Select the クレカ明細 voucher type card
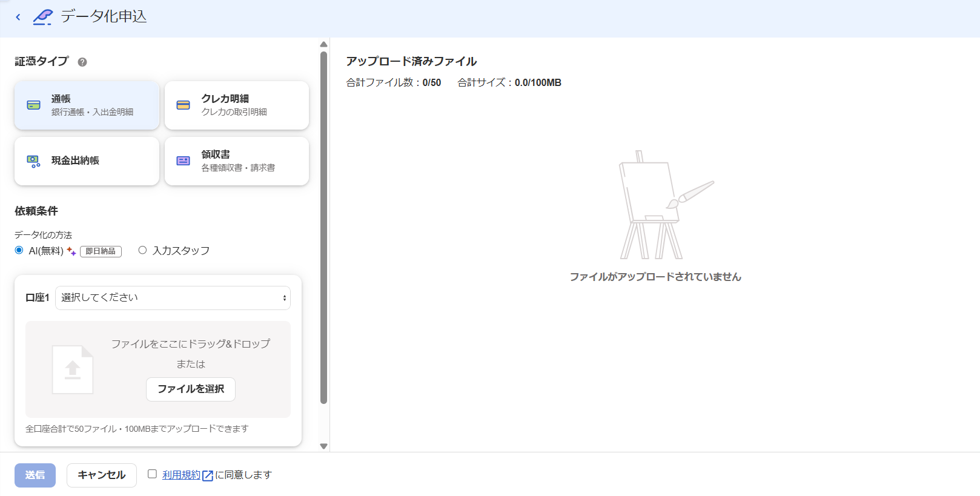The width and height of the screenshot is (980, 496). (x=237, y=105)
